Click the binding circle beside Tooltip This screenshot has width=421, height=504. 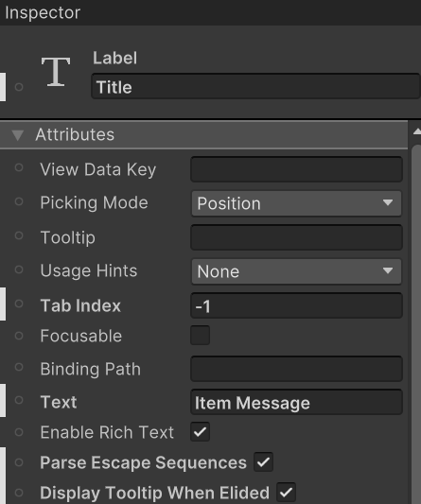(x=19, y=235)
